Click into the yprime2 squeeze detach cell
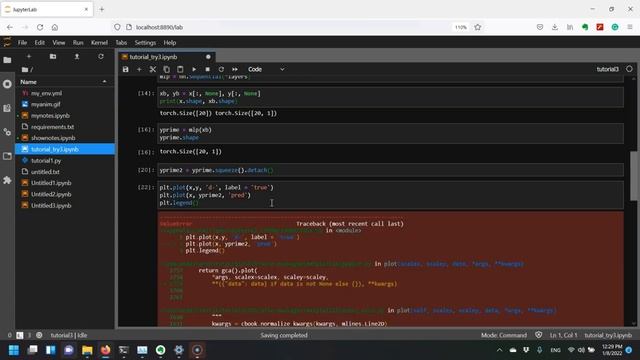640x360 pixels. (x=390, y=170)
